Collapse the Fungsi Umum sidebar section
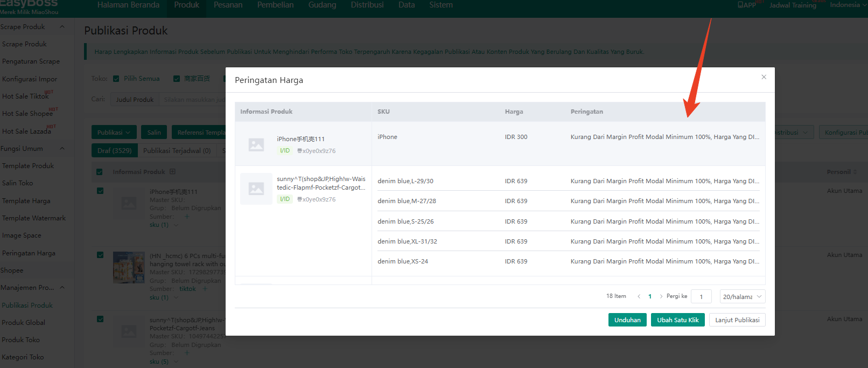868x368 pixels. (x=62, y=149)
